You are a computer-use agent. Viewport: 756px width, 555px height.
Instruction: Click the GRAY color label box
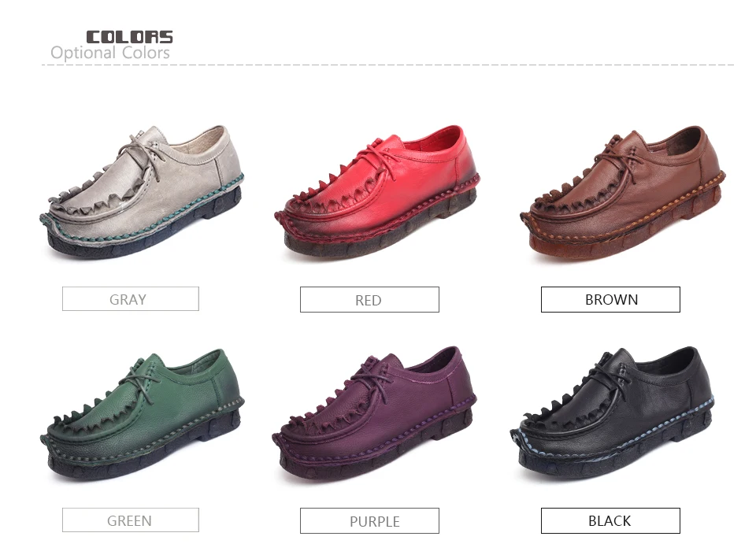tap(130, 298)
